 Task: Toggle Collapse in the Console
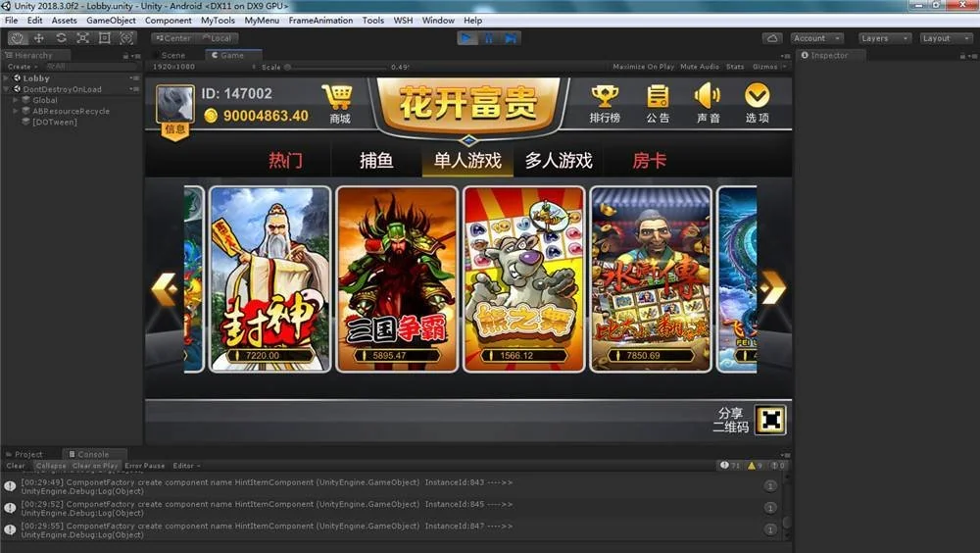pos(50,466)
